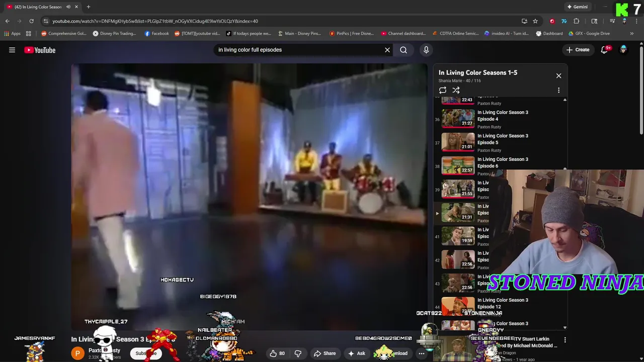Open the Chrome extensions puzzle icon
The height and width of the screenshot is (362, 644).
pos(577,21)
